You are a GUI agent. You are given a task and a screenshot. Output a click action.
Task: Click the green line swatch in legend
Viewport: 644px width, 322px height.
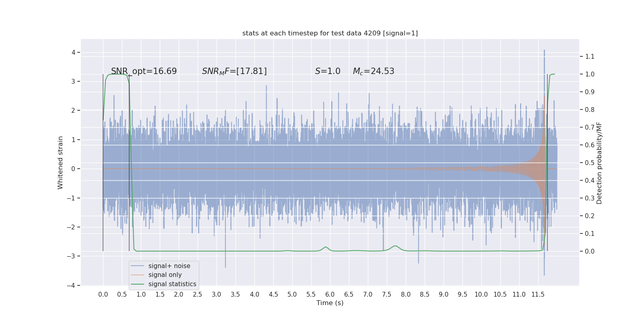pyautogui.click(x=138, y=284)
